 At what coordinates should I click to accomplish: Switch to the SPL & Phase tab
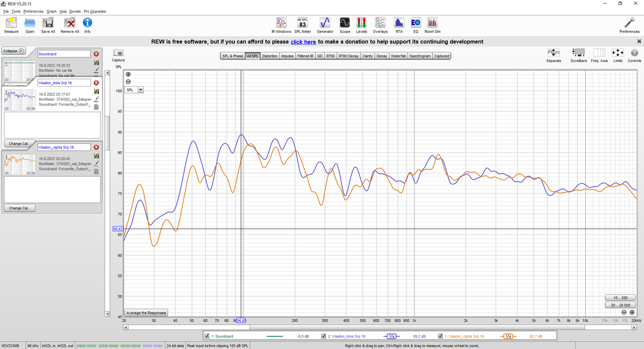(232, 56)
